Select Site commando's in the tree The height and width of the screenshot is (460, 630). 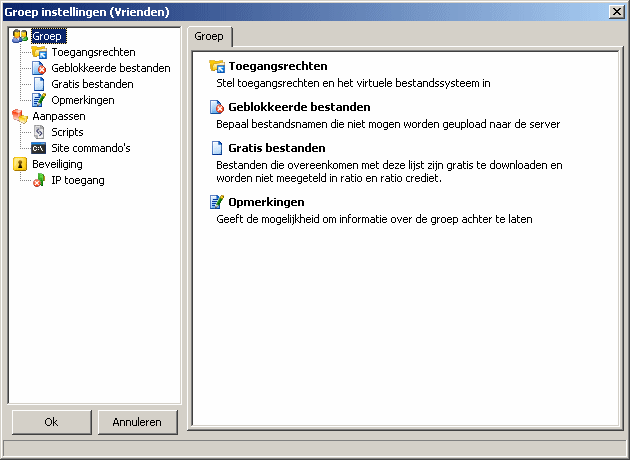click(x=91, y=148)
